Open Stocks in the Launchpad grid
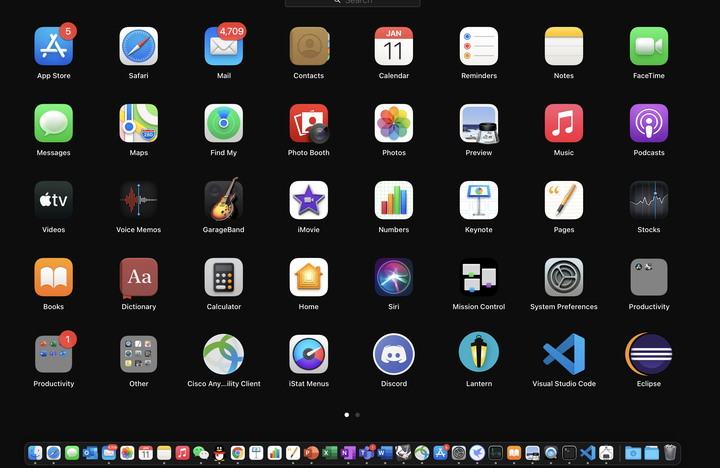The width and height of the screenshot is (720, 468). tap(649, 200)
